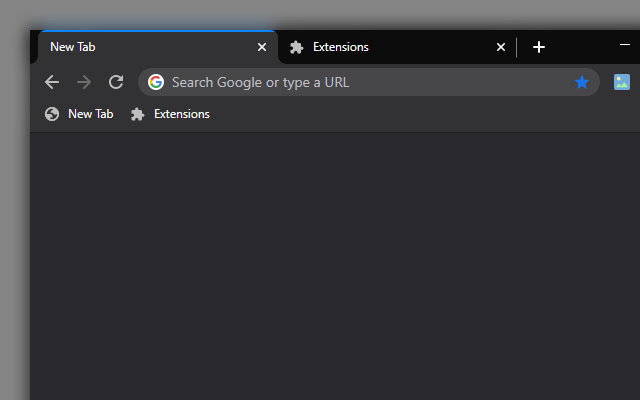Image resolution: width=640 pixels, height=400 pixels.
Task: Go back with the back arrow
Action: point(52,82)
